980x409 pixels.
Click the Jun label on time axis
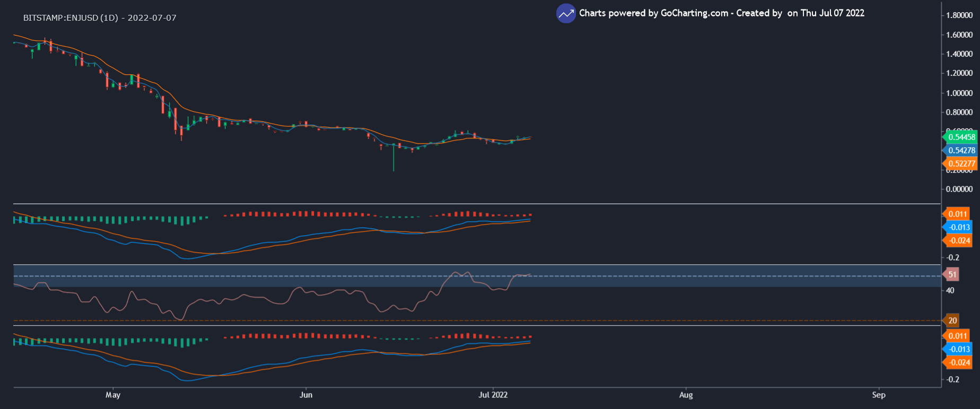point(306,395)
